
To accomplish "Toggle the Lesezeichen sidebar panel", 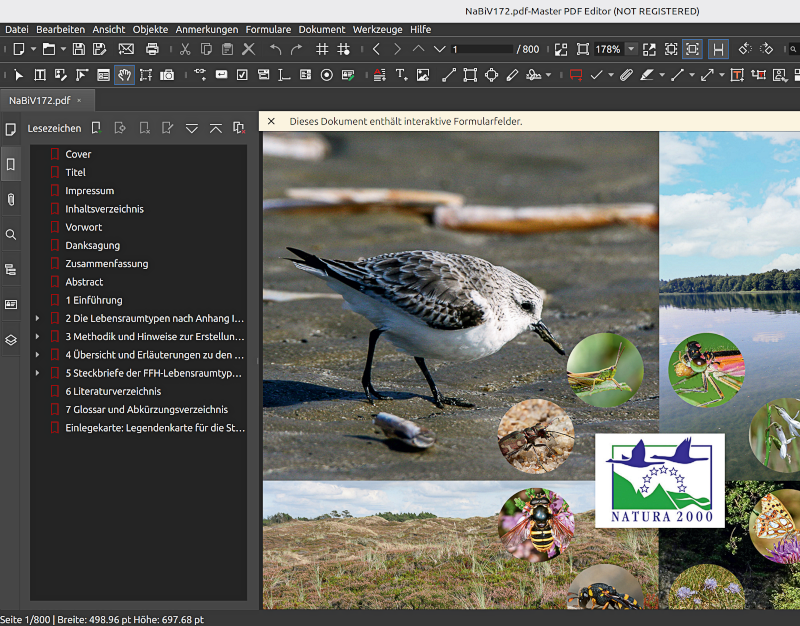I will tap(11, 163).
